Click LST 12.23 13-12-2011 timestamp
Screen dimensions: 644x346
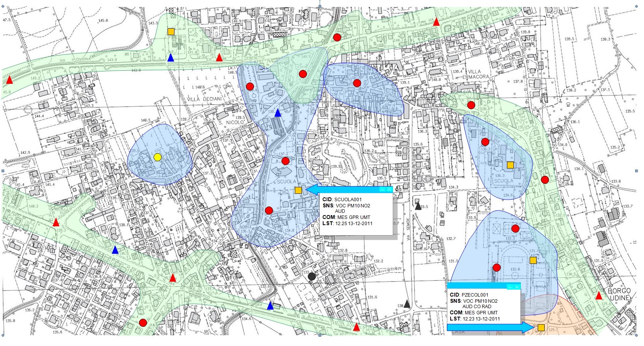(x=475, y=319)
